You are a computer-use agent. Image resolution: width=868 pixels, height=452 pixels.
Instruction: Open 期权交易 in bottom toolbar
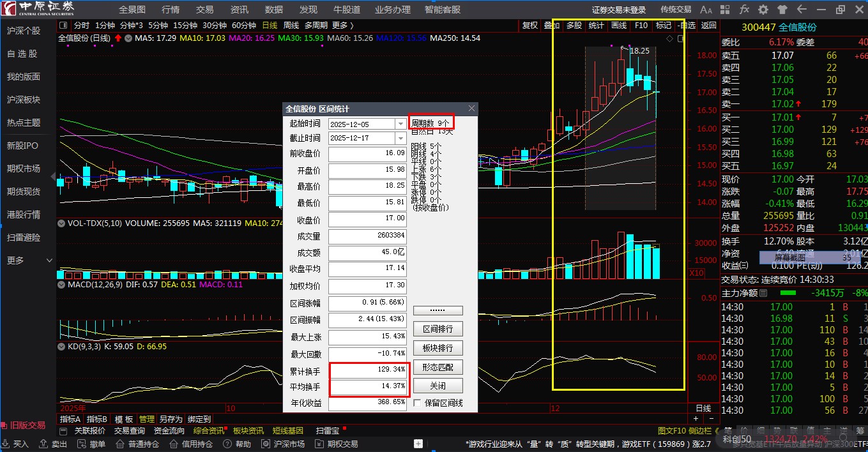(x=337, y=444)
